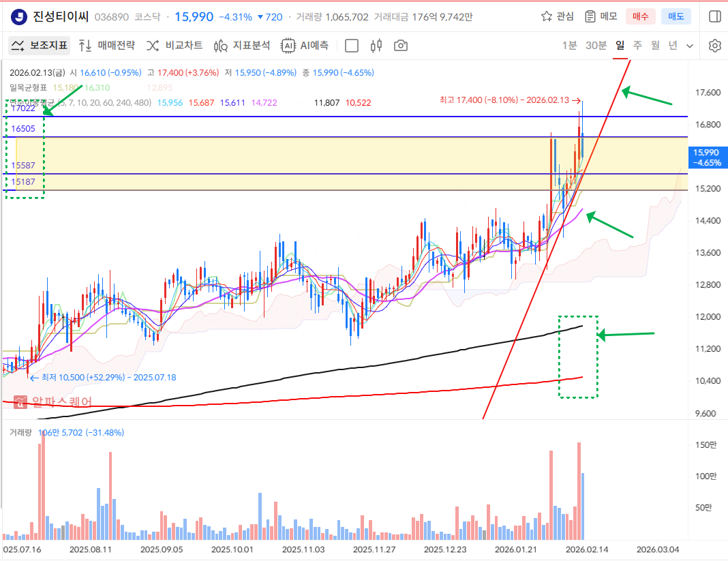Open the 지표분석 indicator analysis
728x561 pixels.
coord(242,46)
